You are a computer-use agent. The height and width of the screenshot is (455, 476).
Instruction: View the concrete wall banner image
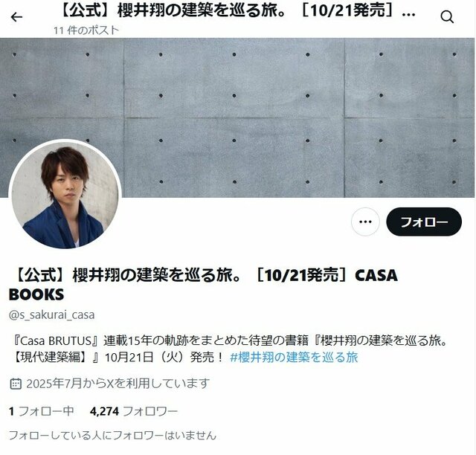pyautogui.click(x=238, y=117)
